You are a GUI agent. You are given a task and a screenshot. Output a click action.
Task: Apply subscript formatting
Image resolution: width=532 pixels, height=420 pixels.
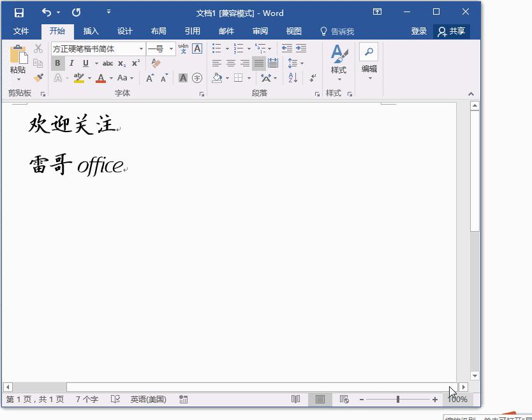122,63
